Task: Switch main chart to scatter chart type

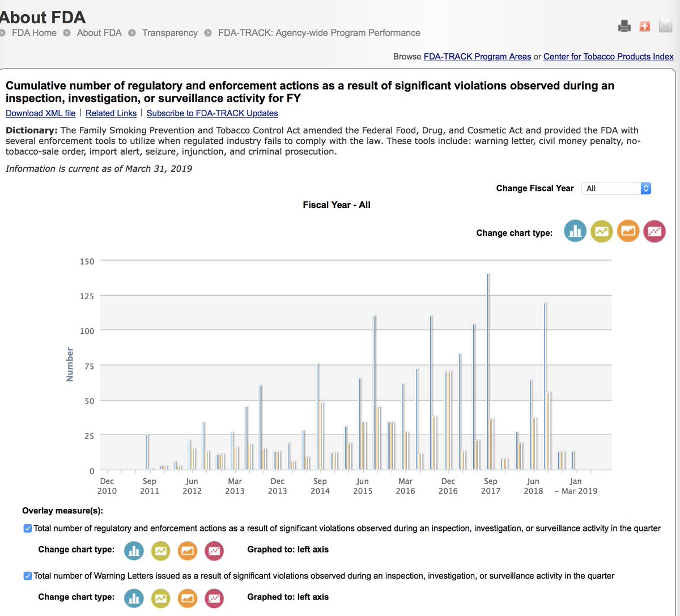Action: point(654,231)
